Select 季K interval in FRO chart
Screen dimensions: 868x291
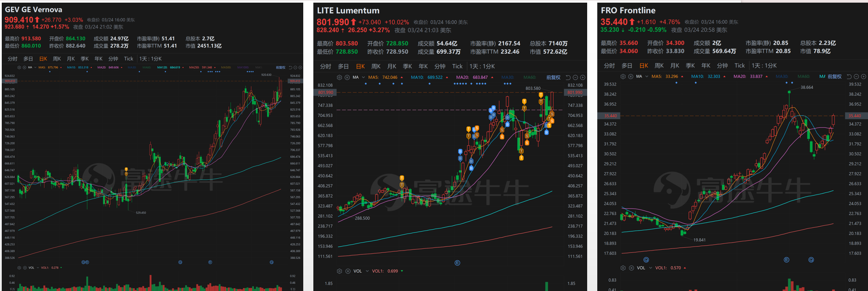pos(690,65)
